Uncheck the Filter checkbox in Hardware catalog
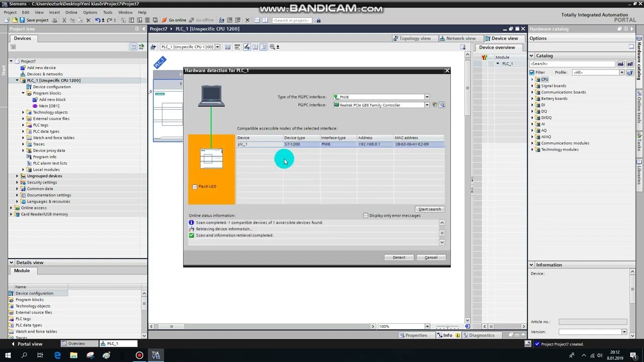The height and width of the screenshot is (362, 644). (532, 72)
